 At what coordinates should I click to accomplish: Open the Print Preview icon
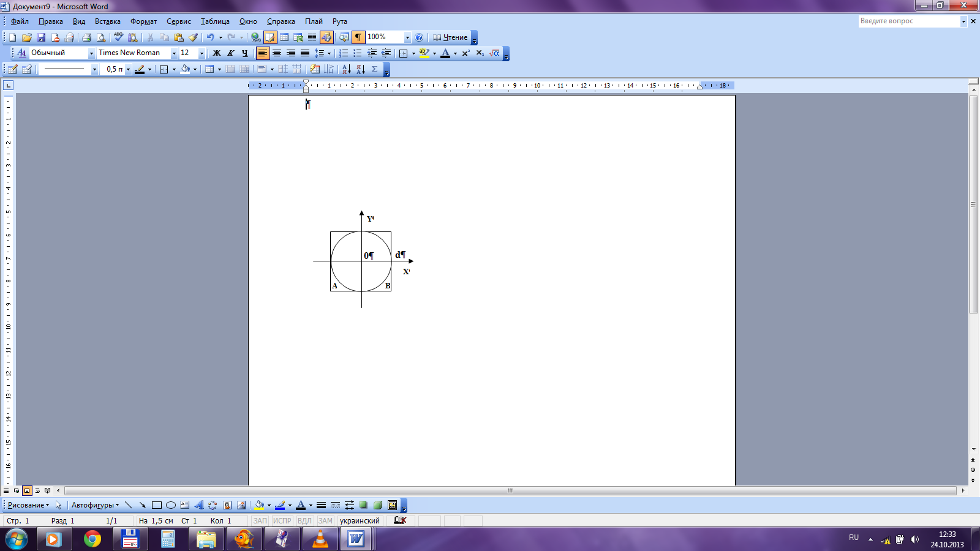click(101, 37)
